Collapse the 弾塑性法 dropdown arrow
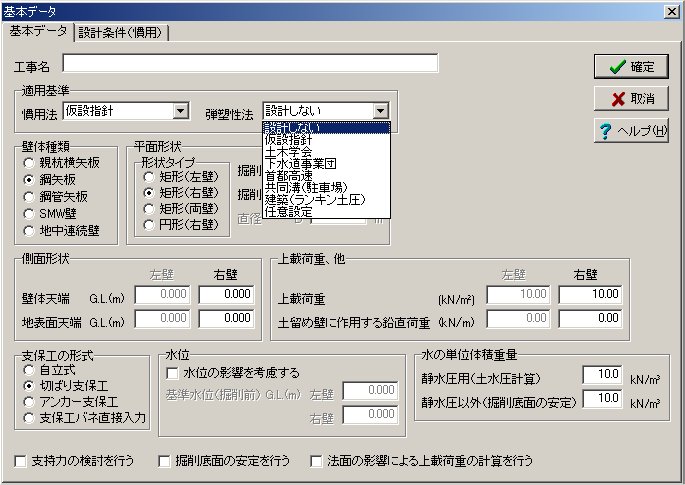The width and height of the screenshot is (685, 485). tap(380, 111)
